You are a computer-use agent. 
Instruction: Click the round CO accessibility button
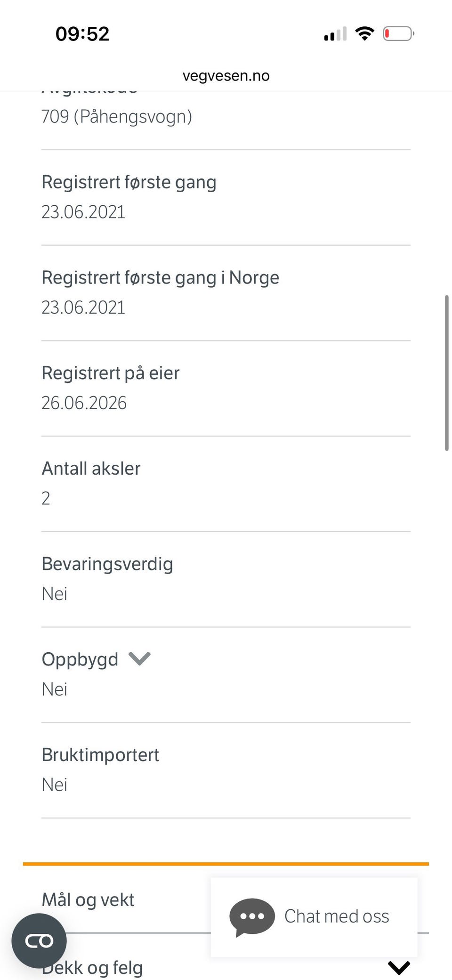click(x=39, y=941)
